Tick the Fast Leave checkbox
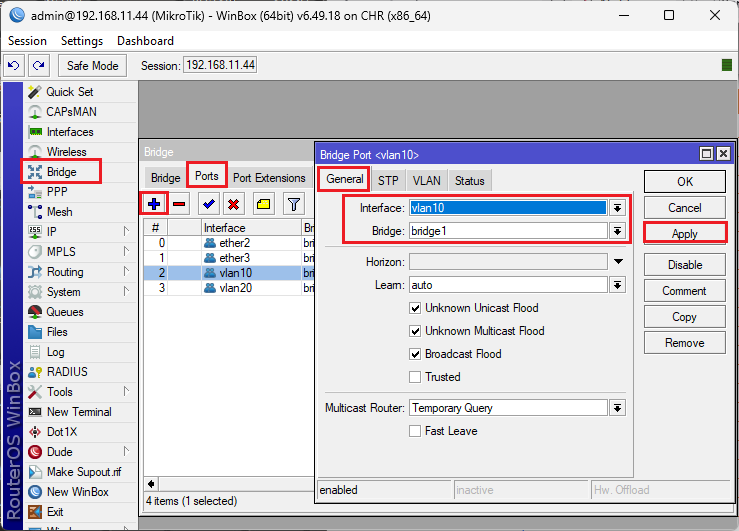The image size is (739, 531). 415,431
